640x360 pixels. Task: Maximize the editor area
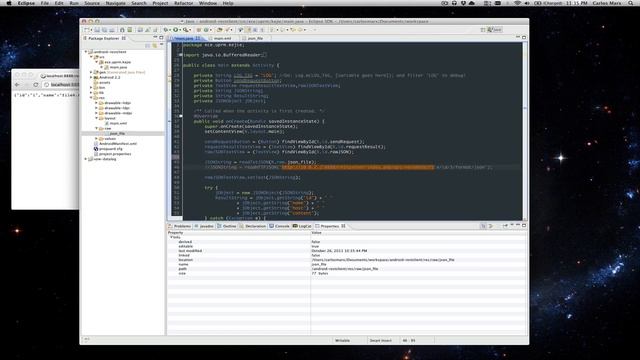tap(524, 38)
